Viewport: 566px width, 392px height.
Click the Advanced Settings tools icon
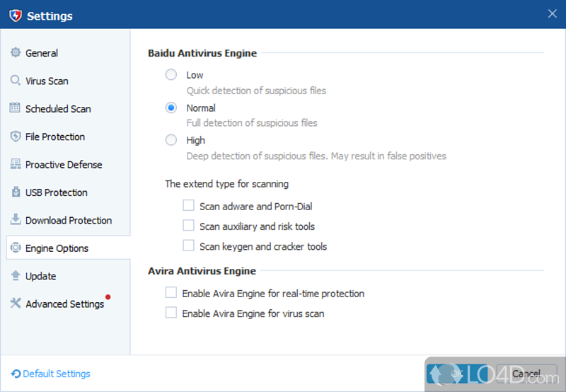click(16, 304)
